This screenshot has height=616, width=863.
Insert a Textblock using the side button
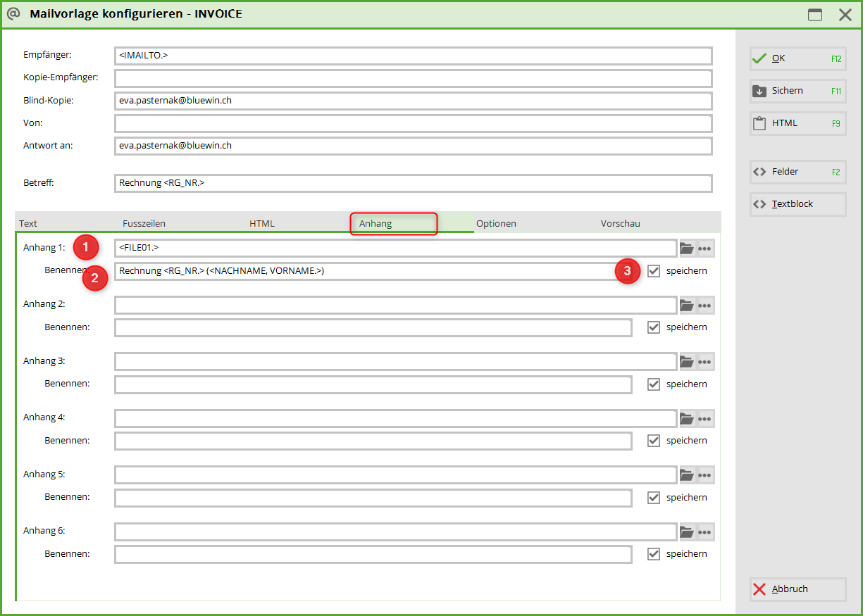pos(797,204)
